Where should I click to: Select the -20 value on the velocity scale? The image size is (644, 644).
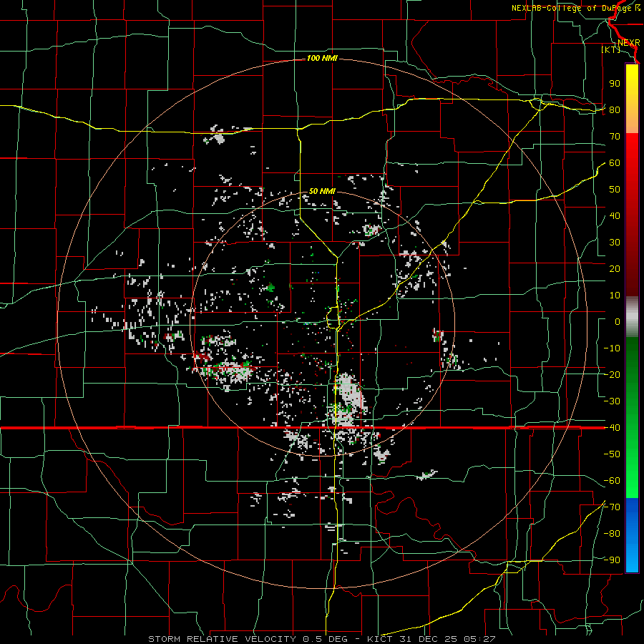click(612, 374)
